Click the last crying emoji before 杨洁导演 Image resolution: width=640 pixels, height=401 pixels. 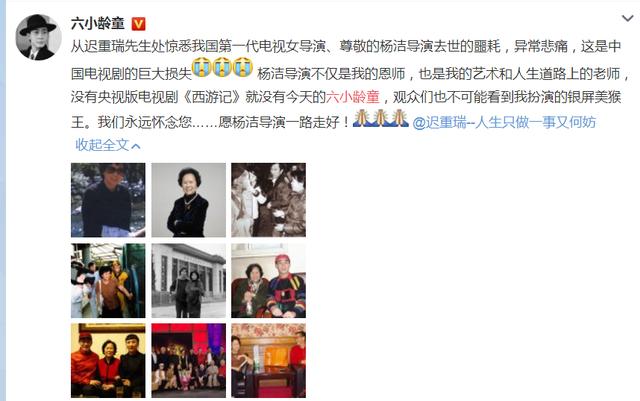(x=242, y=68)
